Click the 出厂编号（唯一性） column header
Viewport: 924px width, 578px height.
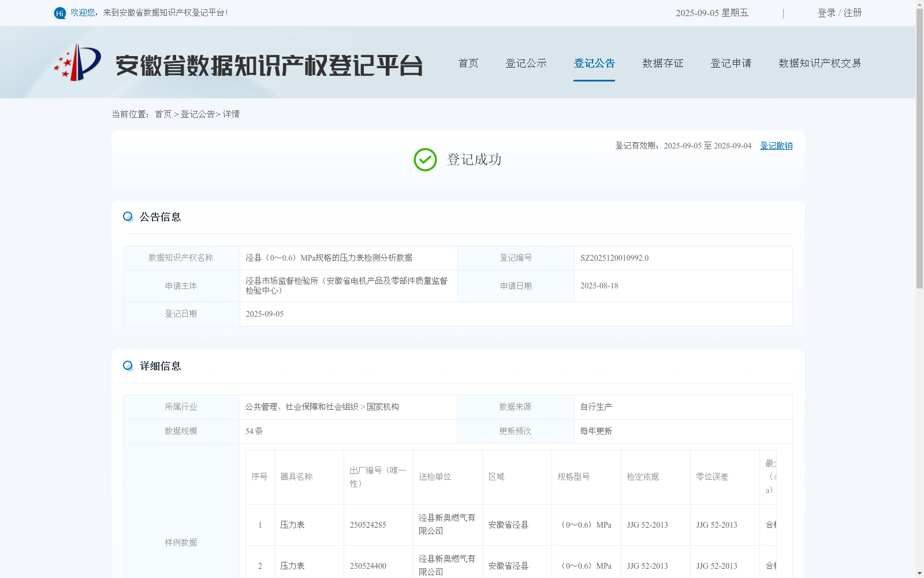(378, 477)
